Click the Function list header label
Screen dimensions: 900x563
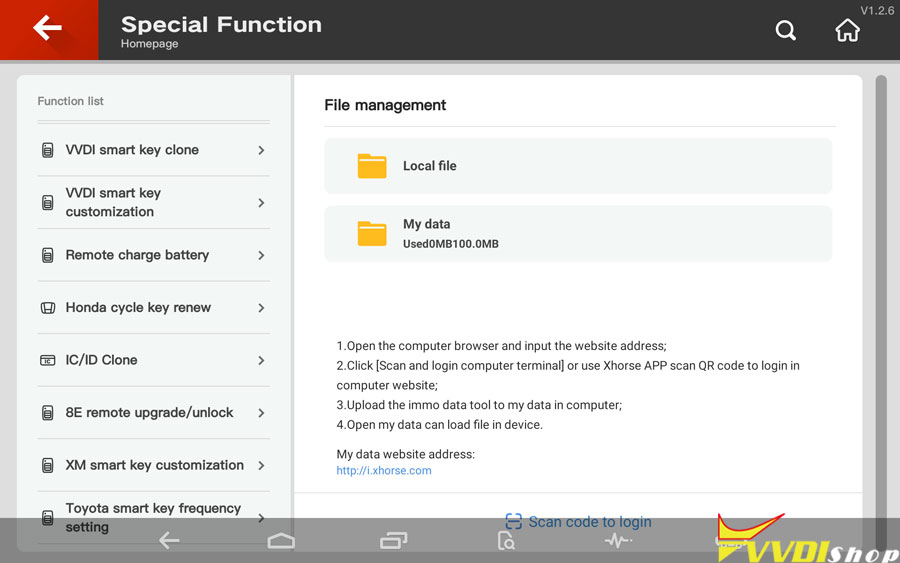(71, 101)
